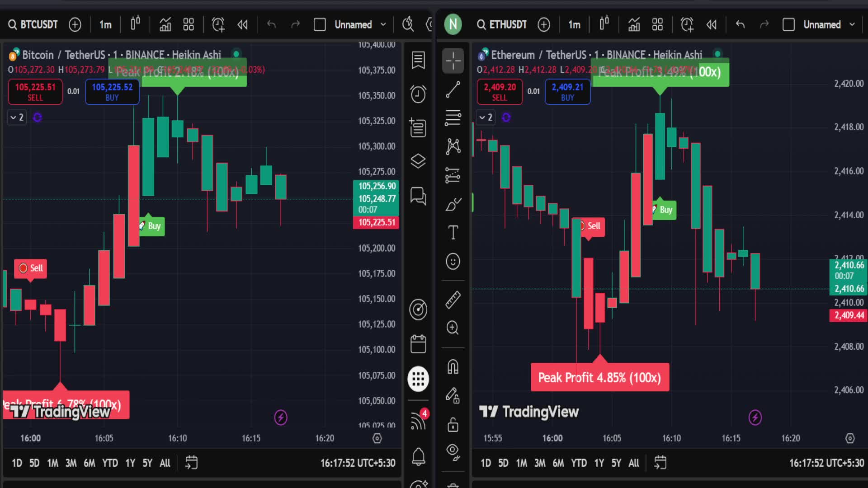The height and width of the screenshot is (488, 868).
Task: Open ETH chart timezone 16:17:52 UTC+5:30
Action: (x=826, y=463)
